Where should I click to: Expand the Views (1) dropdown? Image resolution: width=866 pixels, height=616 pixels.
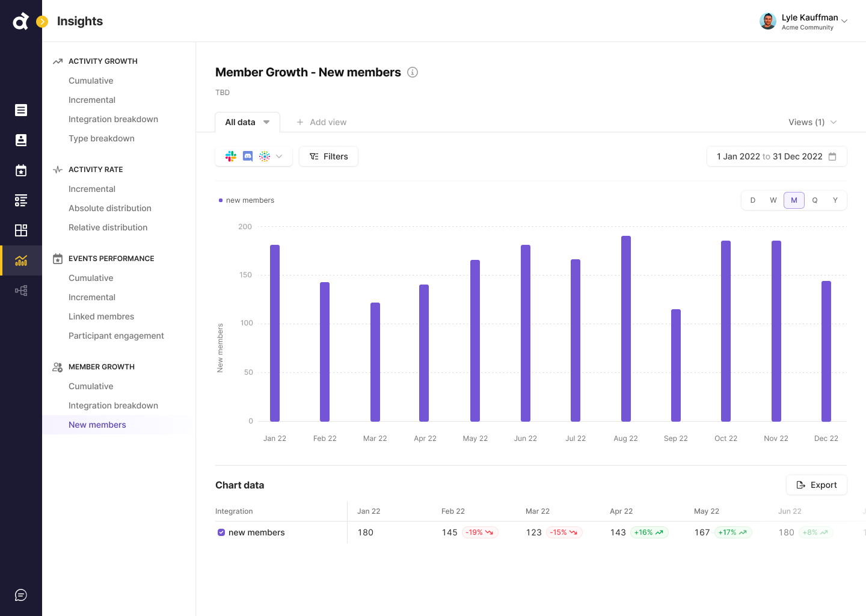812,122
